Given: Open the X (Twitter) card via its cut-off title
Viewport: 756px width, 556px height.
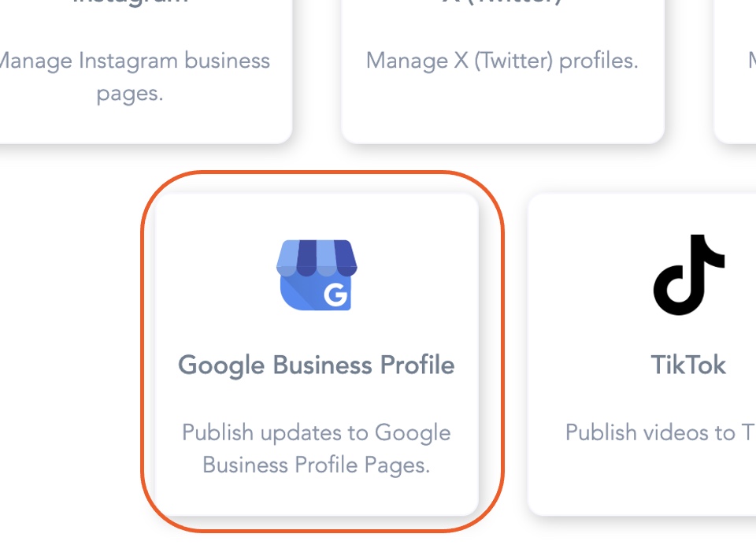Looking at the screenshot, I should click(502, 2).
